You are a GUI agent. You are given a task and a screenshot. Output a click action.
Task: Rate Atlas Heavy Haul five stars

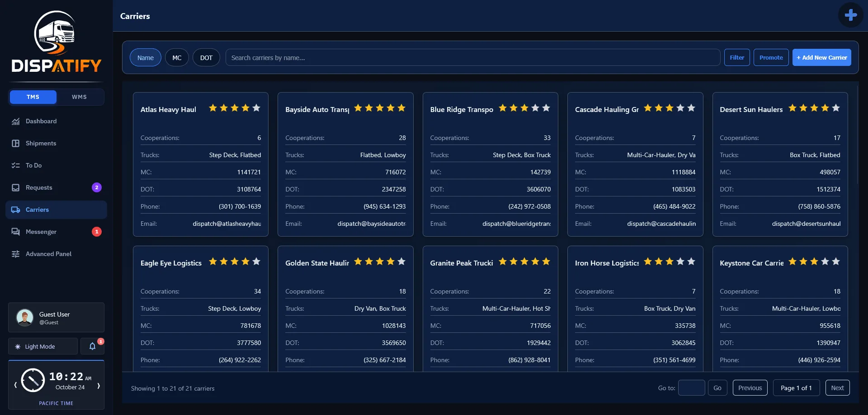coord(256,108)
